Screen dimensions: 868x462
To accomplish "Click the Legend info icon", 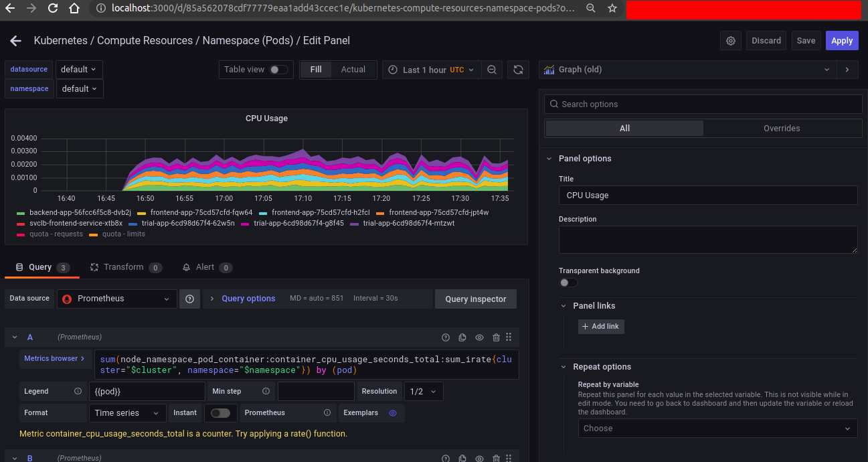I will coord(78,391).
